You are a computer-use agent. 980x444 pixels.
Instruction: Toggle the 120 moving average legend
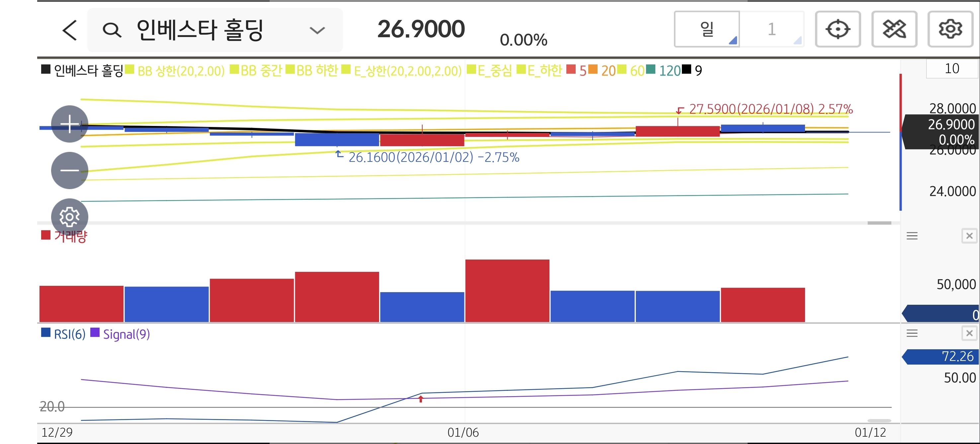click(664, 70)
